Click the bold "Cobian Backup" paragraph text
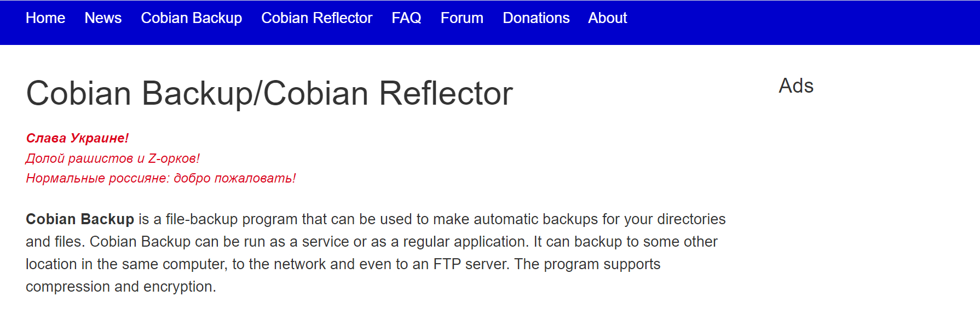 pyautogui.click(x=80, y=219)
